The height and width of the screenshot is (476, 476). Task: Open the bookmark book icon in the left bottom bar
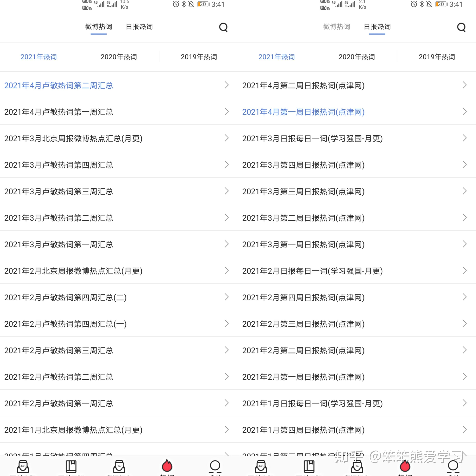[71, 466]
